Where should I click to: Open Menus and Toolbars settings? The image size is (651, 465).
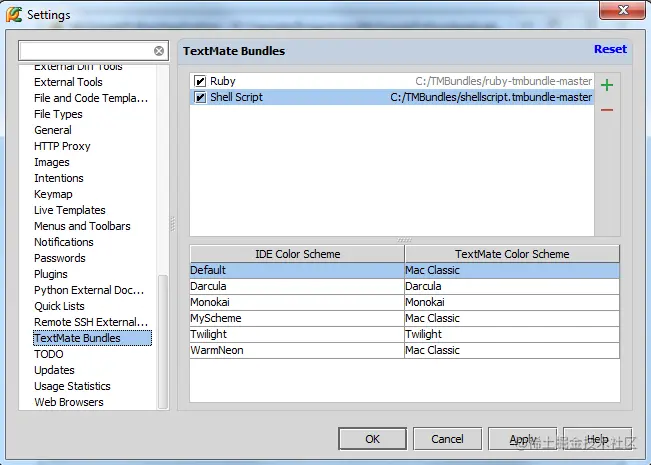click(x=82, y=226)
